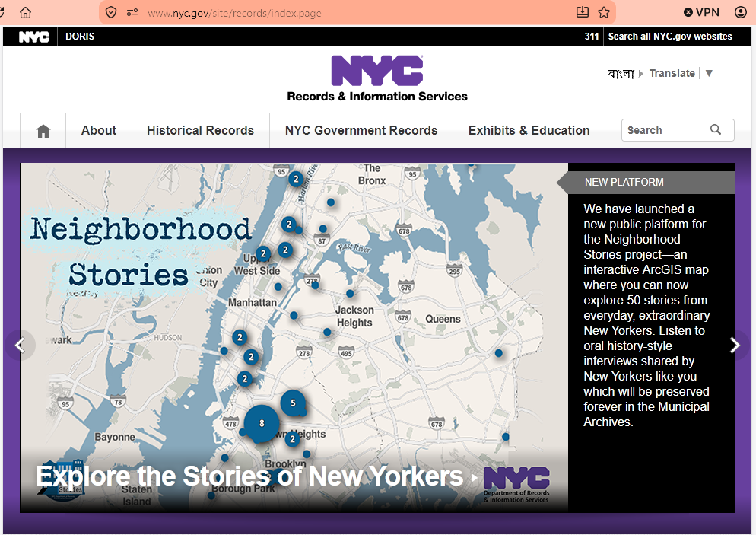Click Search all NYC.gov websites
The image size is (756, 535).
(670, 37)
